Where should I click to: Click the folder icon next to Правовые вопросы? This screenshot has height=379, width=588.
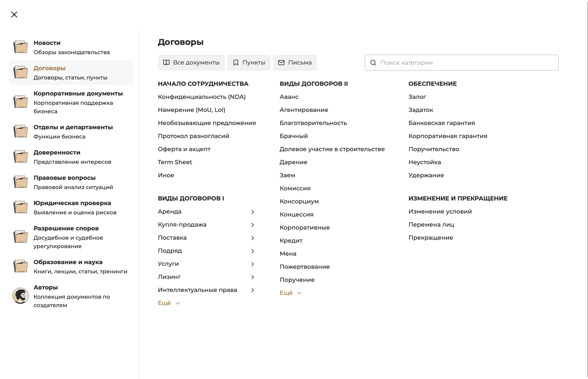pyautogui.click(x=20, y=182)
